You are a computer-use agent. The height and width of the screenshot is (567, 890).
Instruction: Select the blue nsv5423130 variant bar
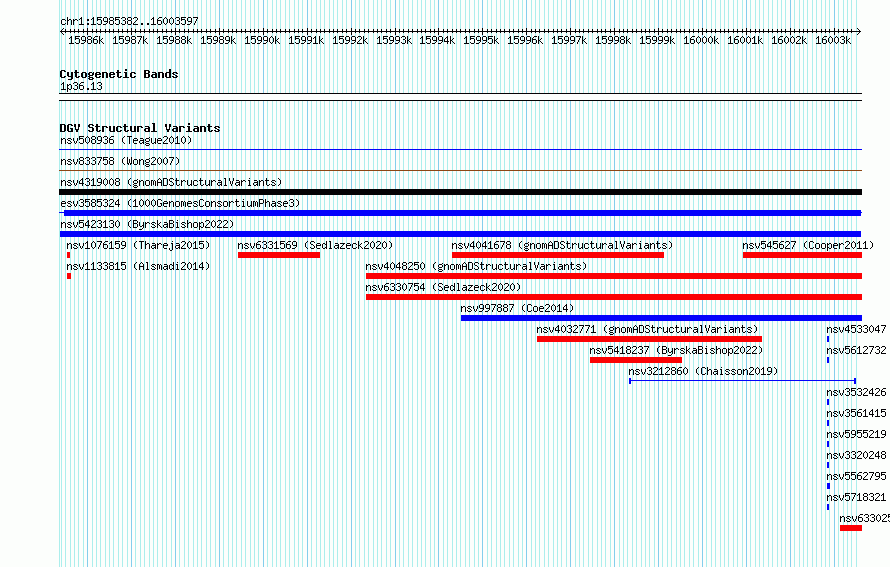(x=460, y=234)
